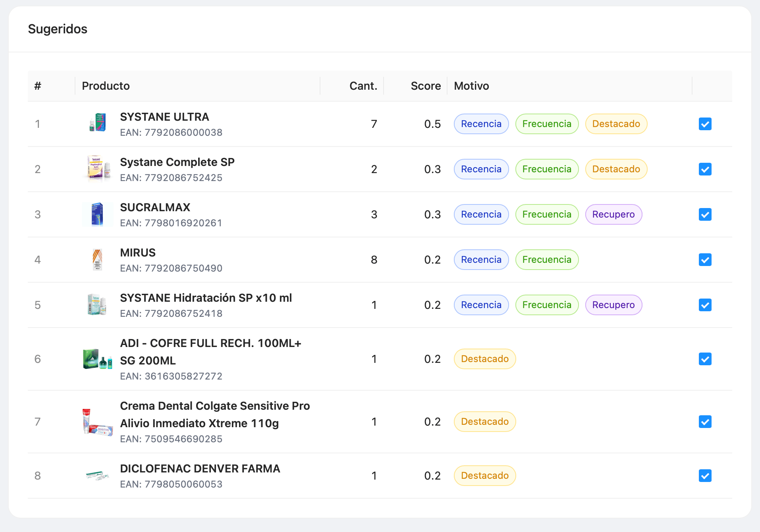
Task: Click the Frecuencia tag for SUCRALMAX
Action: [547, 214]
